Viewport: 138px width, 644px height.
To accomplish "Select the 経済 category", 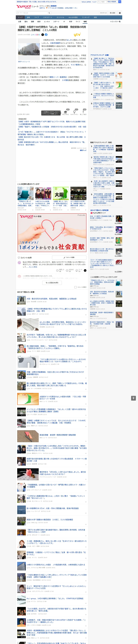I will click(39, 21).
